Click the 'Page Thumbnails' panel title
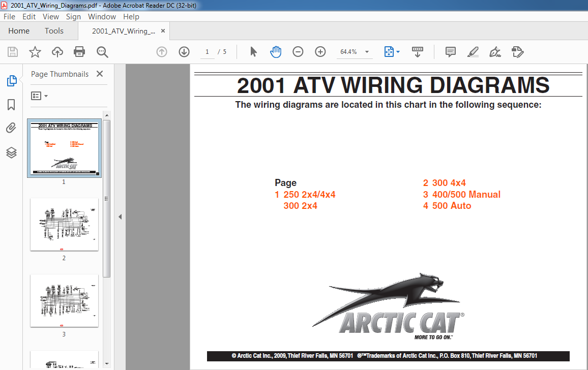 (x=60, y=74)
